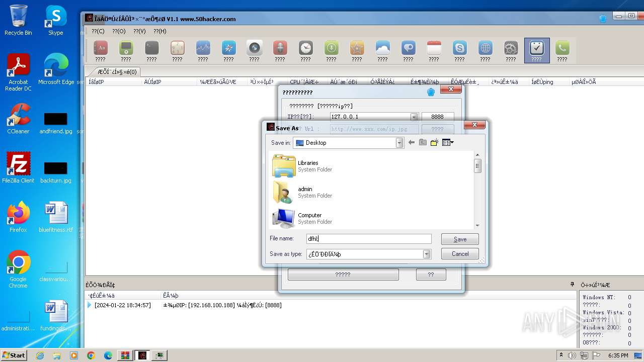
Task: Open the gear settings toolbar icon
Action: tap(511, 48)
